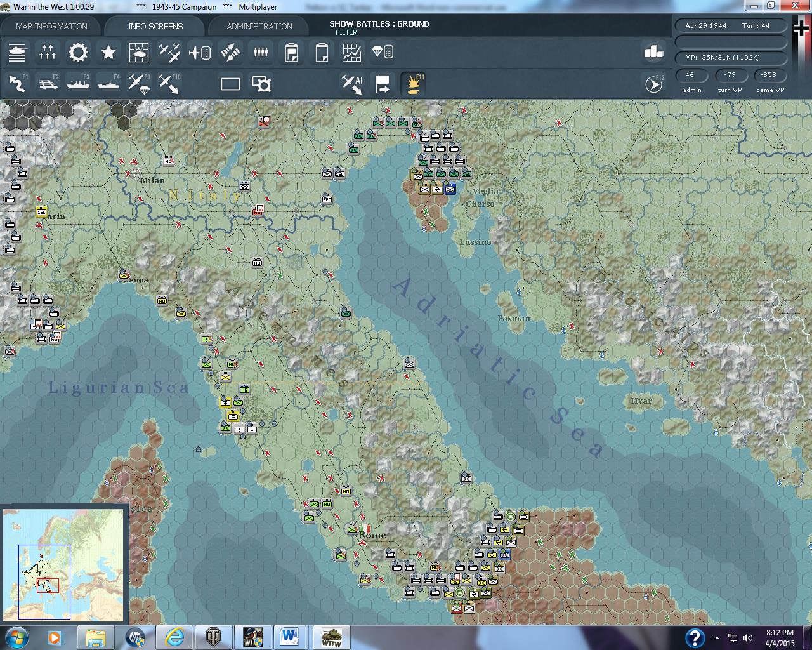The height and width of the screenshot is (650, 812).
Task: Select Rail mode F2 icon
Action: tap(48, 84)
